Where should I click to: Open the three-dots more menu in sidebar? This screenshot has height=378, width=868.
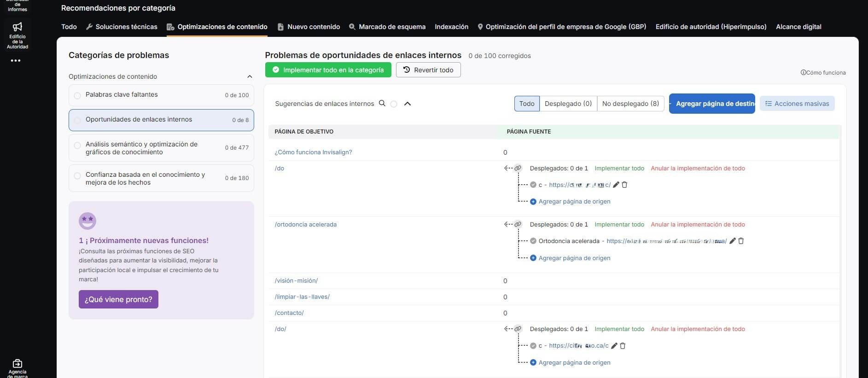[x=16, y=61]
